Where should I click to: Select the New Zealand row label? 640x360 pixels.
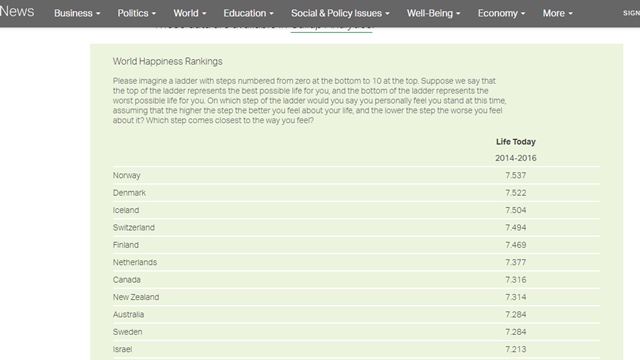coord(136,297)
